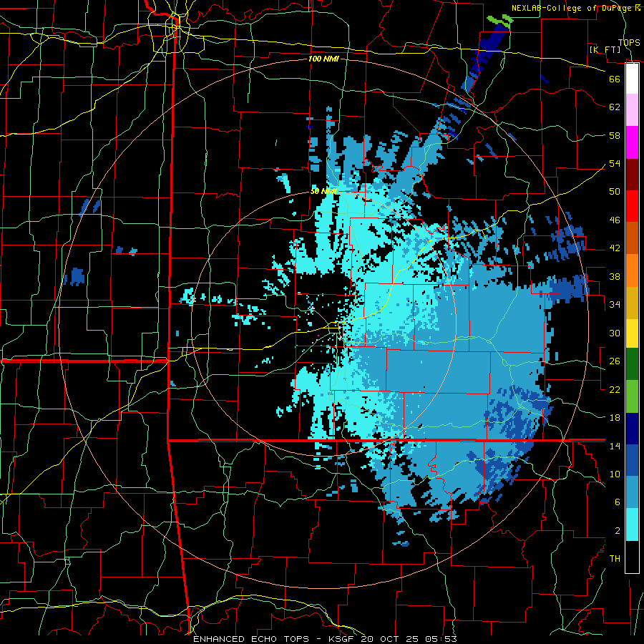Click the '[K FT]' units label

tap(605, 49)
